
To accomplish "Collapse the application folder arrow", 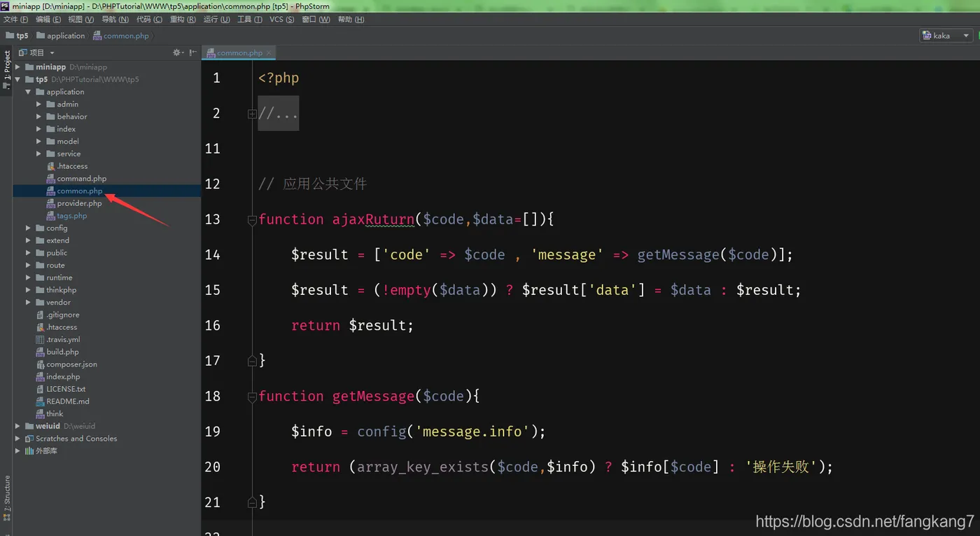I will tap(29, 92).
